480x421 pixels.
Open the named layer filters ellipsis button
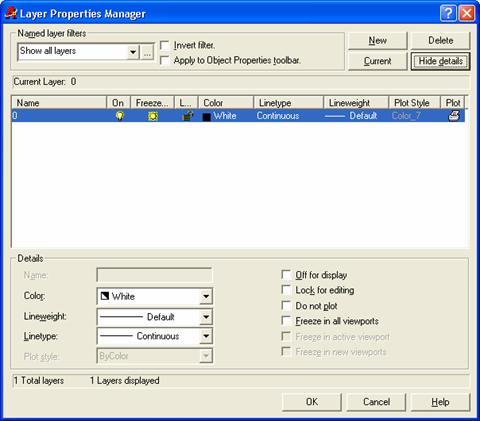pos(147,52)
